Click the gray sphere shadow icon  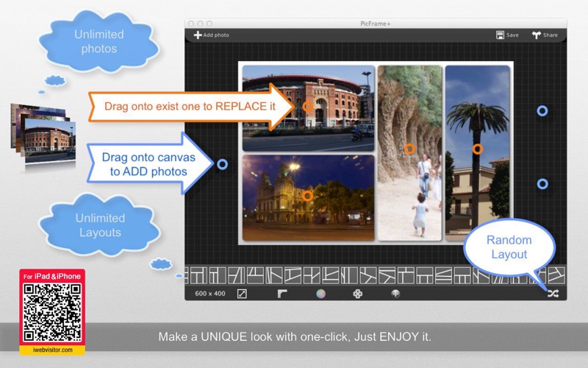395,294
